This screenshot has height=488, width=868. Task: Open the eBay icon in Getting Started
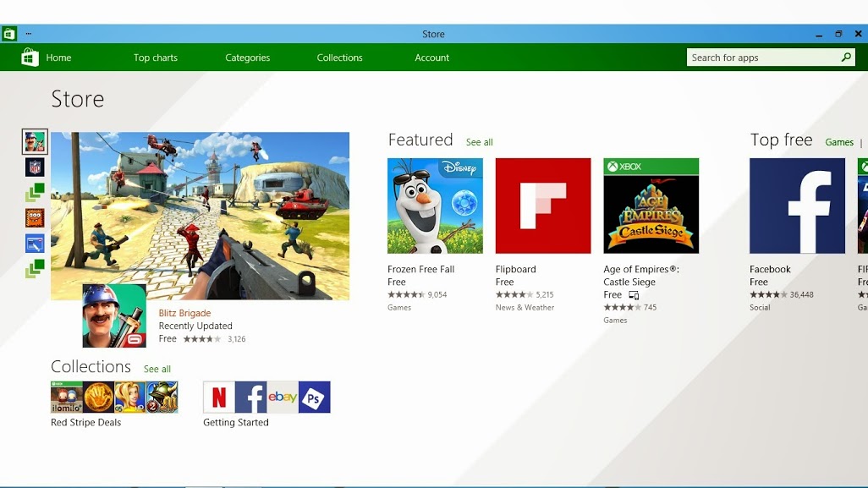(283, 398)
